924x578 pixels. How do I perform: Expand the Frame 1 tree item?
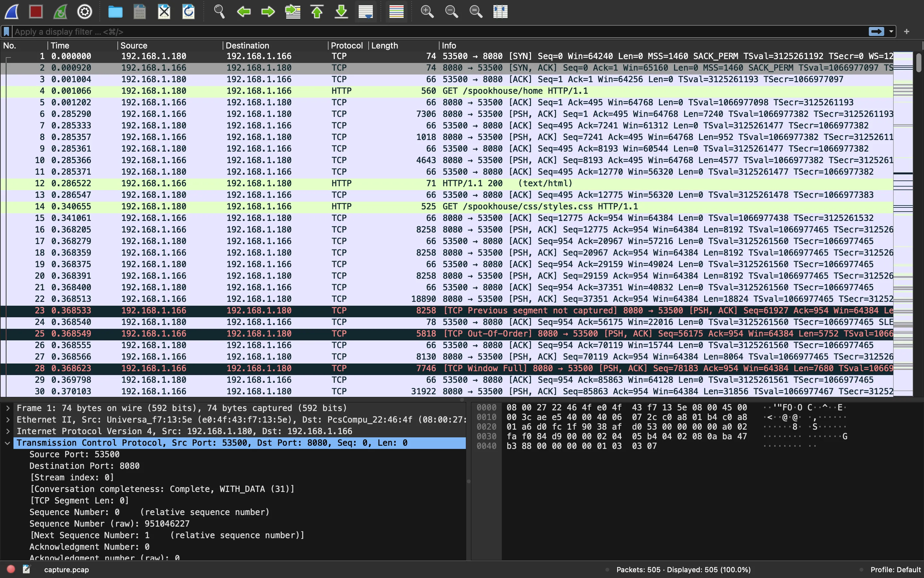coord(8,408)
